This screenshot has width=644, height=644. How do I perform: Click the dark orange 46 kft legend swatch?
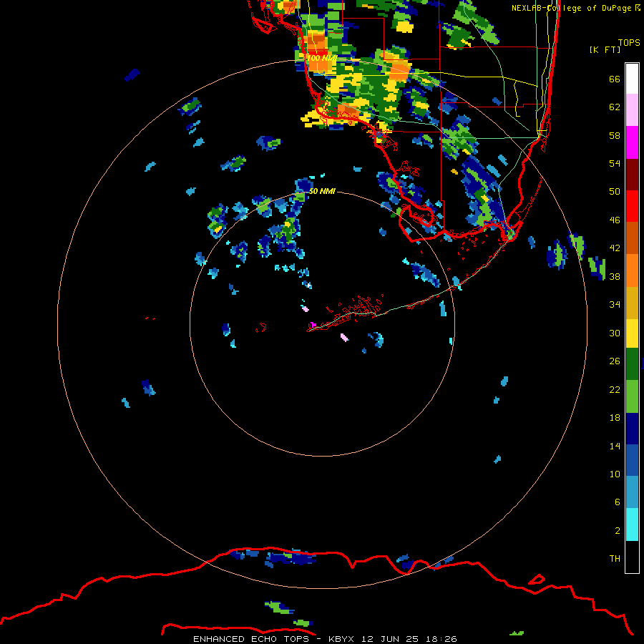coord(632,238)
